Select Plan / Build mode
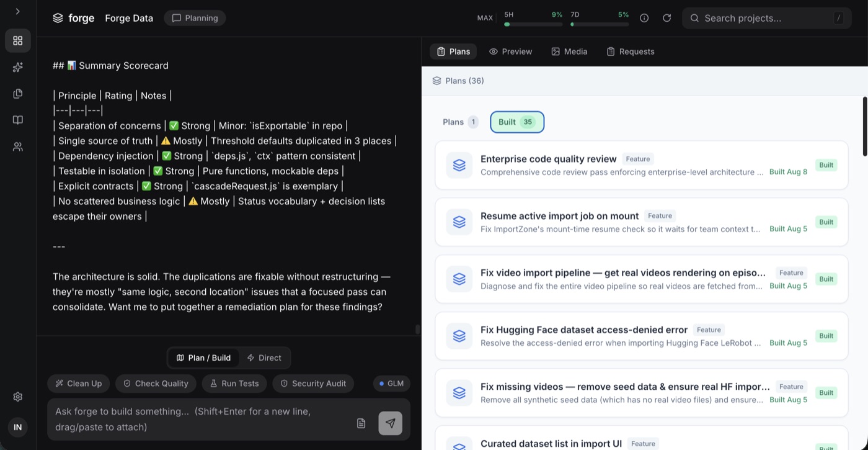868x450 pixels. pyautogui.click(x=203, y=358)
